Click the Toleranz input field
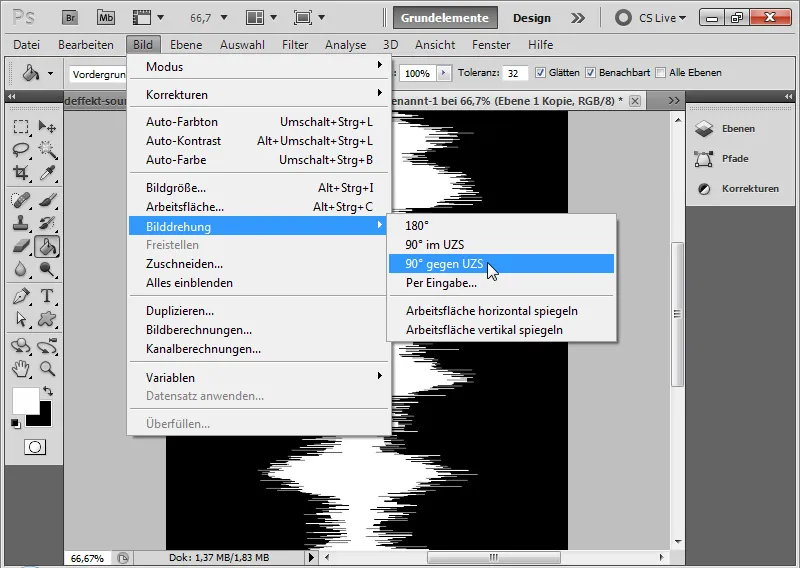This screenshot has height=568, width=800. click(x=514, y=73)
